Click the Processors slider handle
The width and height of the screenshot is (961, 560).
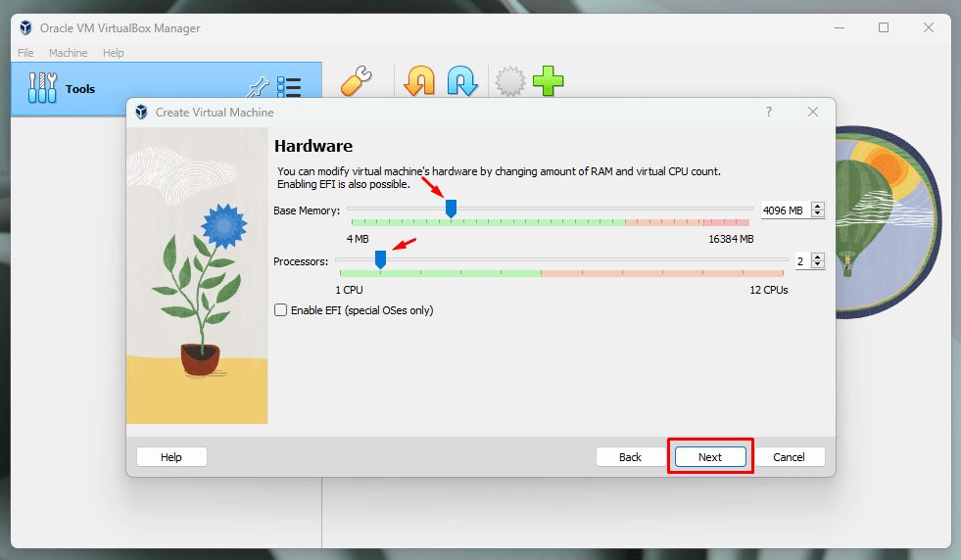click(x=380, y=259)
